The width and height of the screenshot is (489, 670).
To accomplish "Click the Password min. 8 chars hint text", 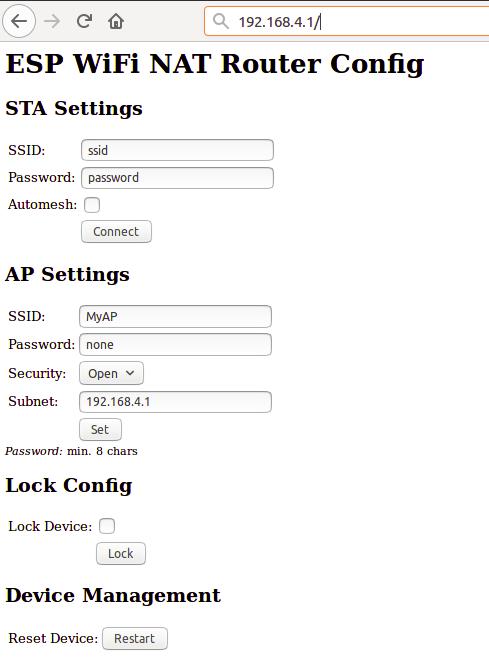I will pyautogui.click(x=71, y=451).
